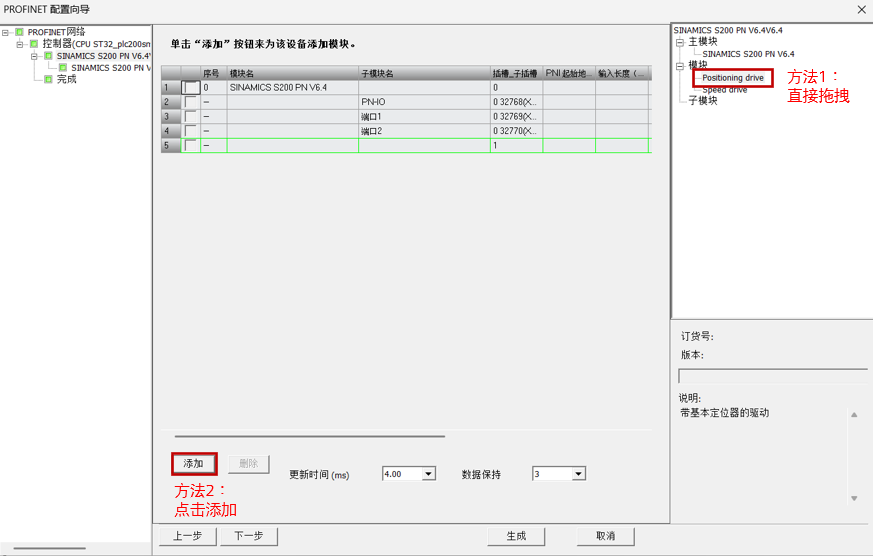Click the empty field below 版本
875x557 pixels.
[x=773, y=376]
